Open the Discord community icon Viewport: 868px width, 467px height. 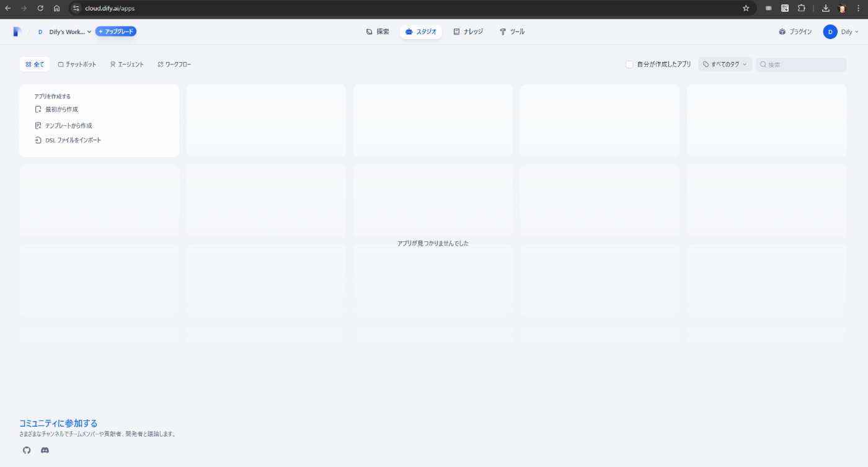pos(45,450)
